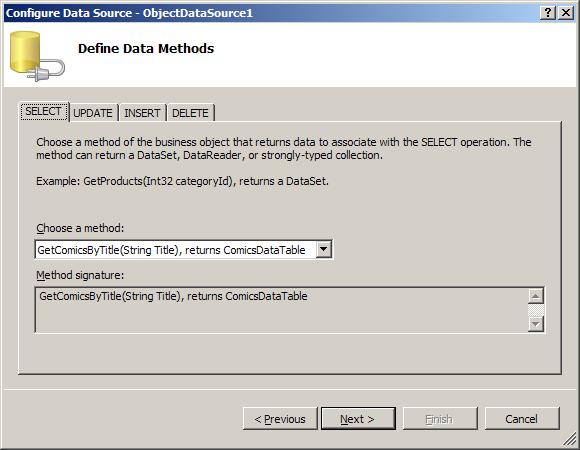Click the database plug icon in header

click(37, 56)
